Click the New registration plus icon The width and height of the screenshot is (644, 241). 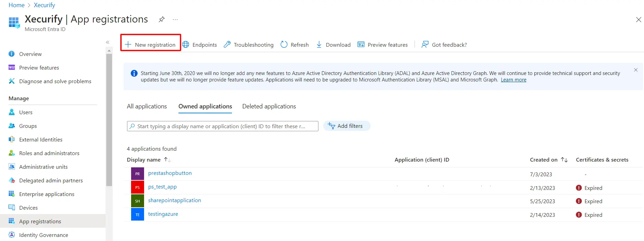point(128,44)
